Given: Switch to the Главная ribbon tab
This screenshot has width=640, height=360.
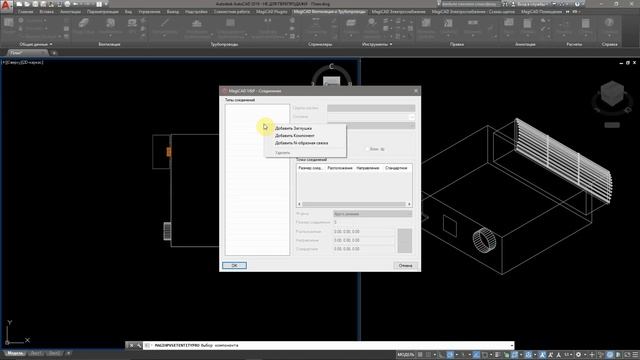Looking at the screenshot, I should pos(25,12).
